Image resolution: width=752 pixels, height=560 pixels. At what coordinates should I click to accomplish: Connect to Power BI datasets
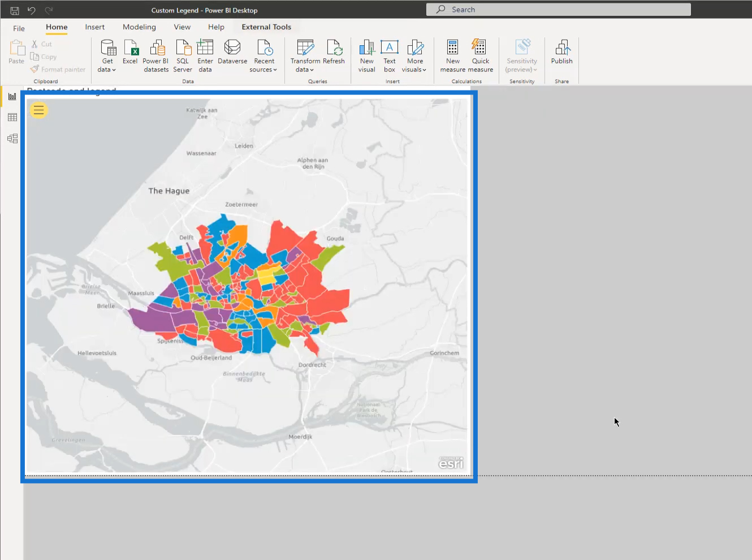click(x=156, y=56)
